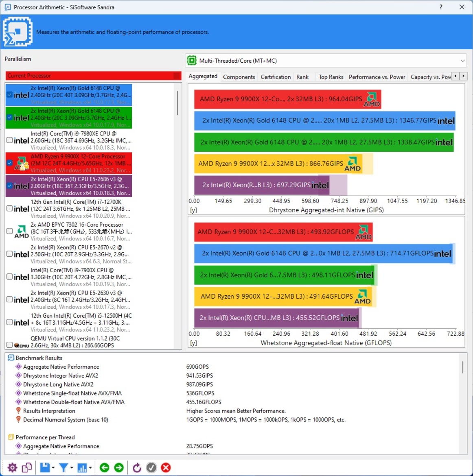Check the Core i9-7900X checkbox
473x476 pixels.
pos(9,277)
